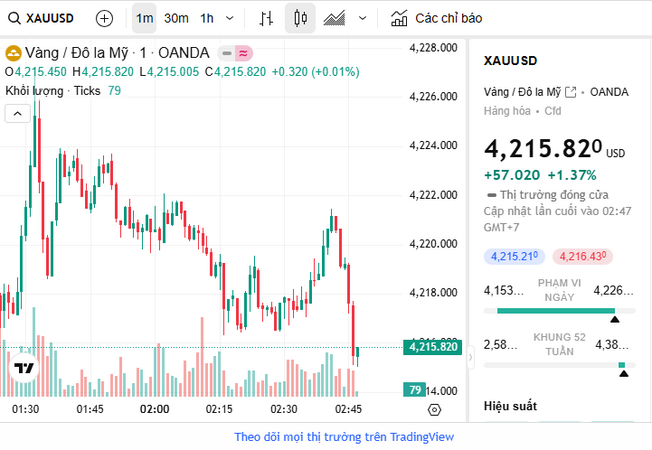Click the gold symbol logo icon

(x=14, y=53)
